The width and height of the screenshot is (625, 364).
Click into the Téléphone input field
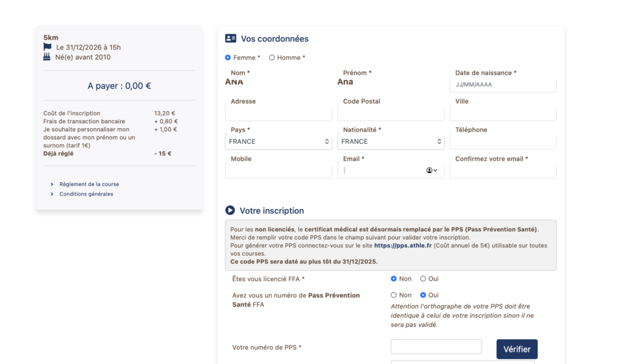503,142
